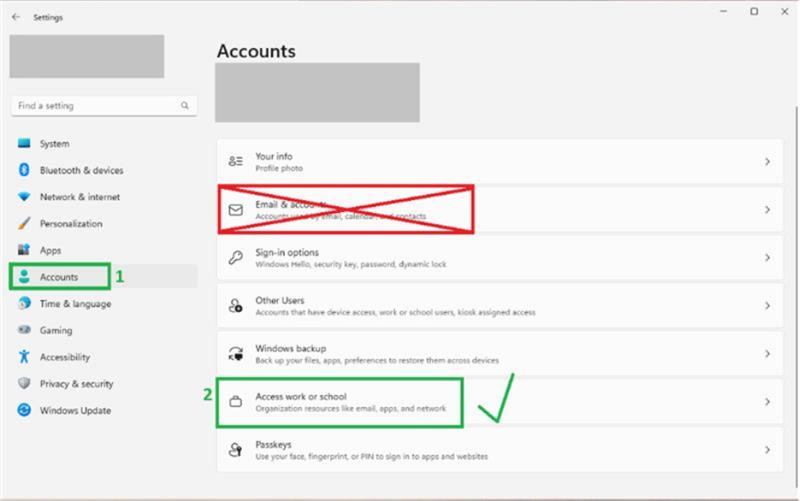Screen dimensions: 800x501
Task: Click the vertical scrollbar on right edge
Action: point(796,296)
